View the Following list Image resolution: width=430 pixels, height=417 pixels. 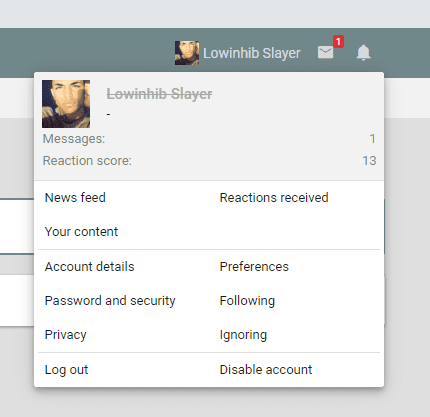247,300
